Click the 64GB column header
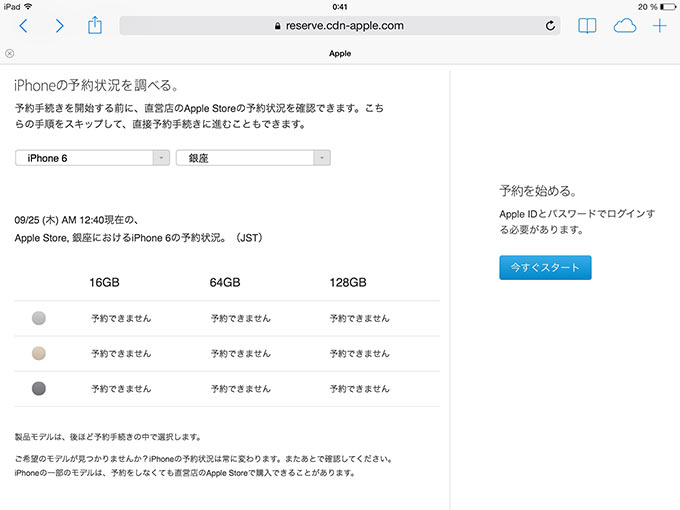680x510 pixels. pos(225,282)
